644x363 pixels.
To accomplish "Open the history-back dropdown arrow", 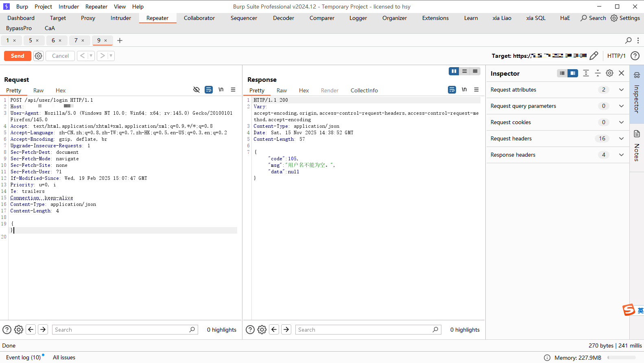I will [x=91, y=56].
